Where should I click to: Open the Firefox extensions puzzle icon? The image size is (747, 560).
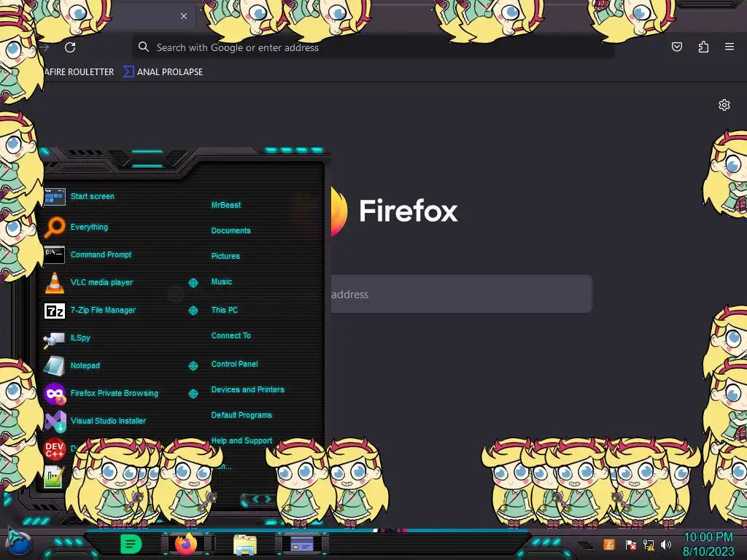click(x=703, y=47)
